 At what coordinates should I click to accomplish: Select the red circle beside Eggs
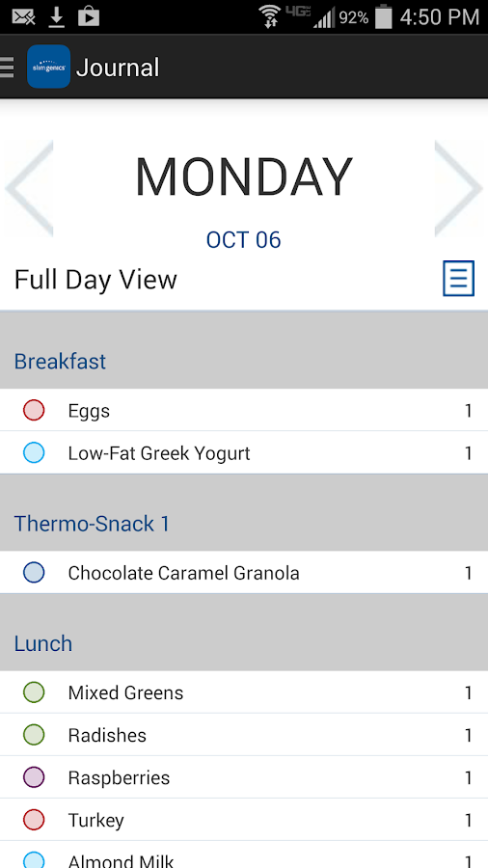(x=34, y=410)
